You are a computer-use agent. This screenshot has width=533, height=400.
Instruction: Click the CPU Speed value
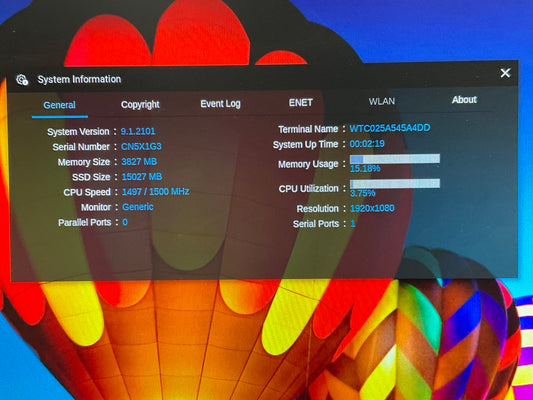(x=155, y=192)
